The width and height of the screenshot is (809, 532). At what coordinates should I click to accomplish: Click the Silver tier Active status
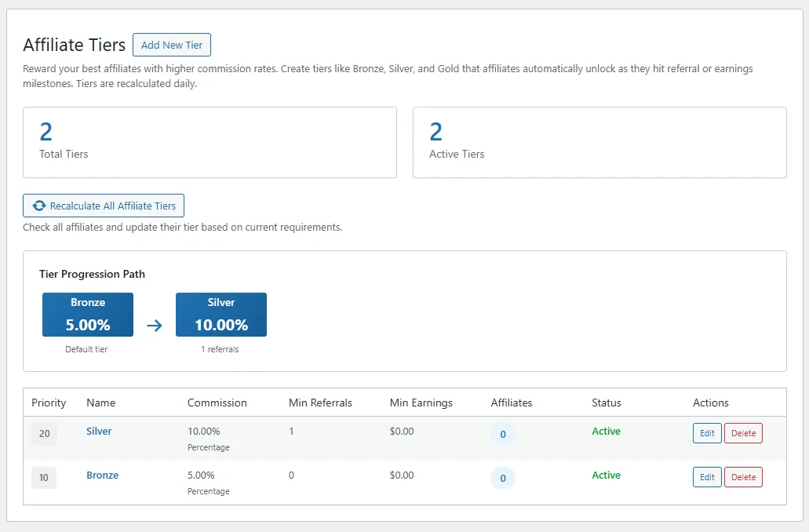coord(606,432)
